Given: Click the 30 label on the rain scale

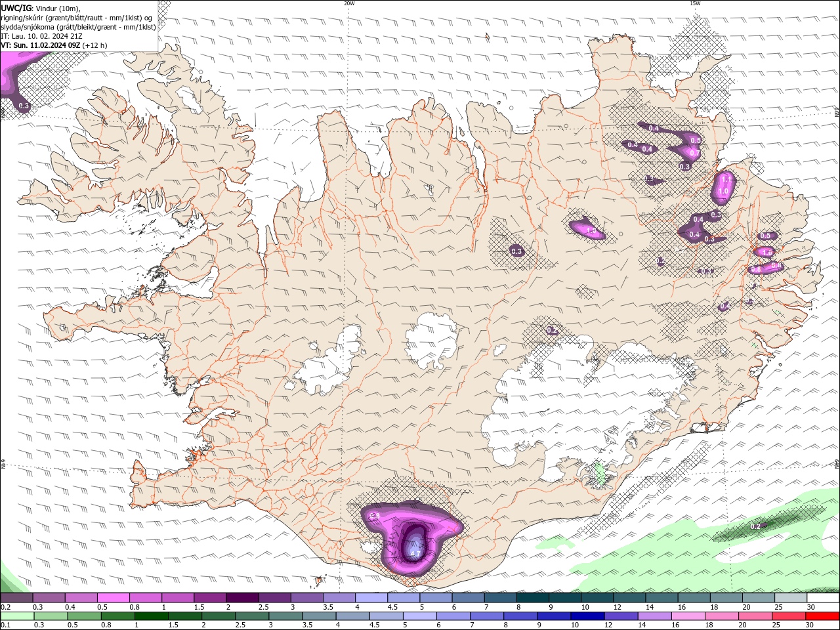Looking at the screenshot, I should (x=811, y=625).
